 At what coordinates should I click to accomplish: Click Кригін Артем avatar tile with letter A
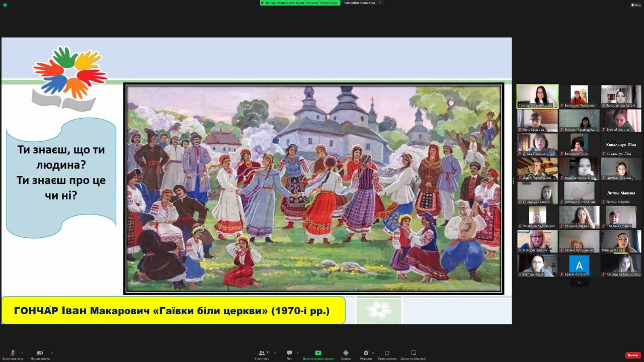579,265
